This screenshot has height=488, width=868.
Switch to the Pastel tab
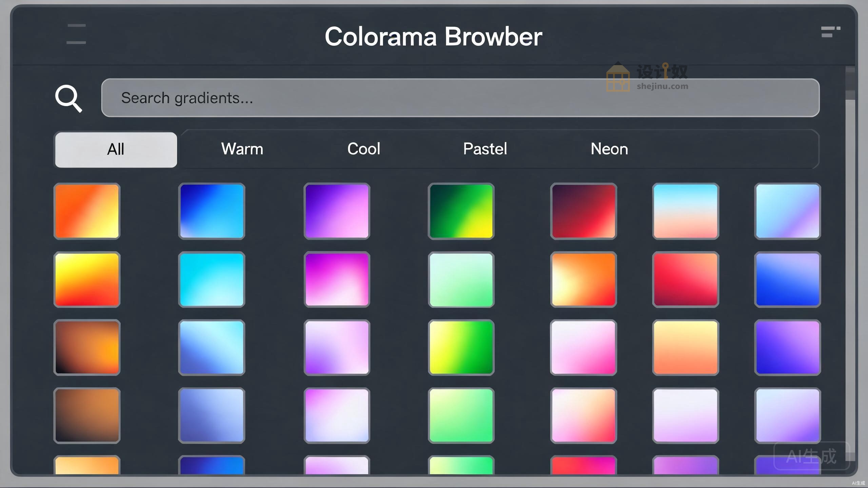tap(485, 149)
